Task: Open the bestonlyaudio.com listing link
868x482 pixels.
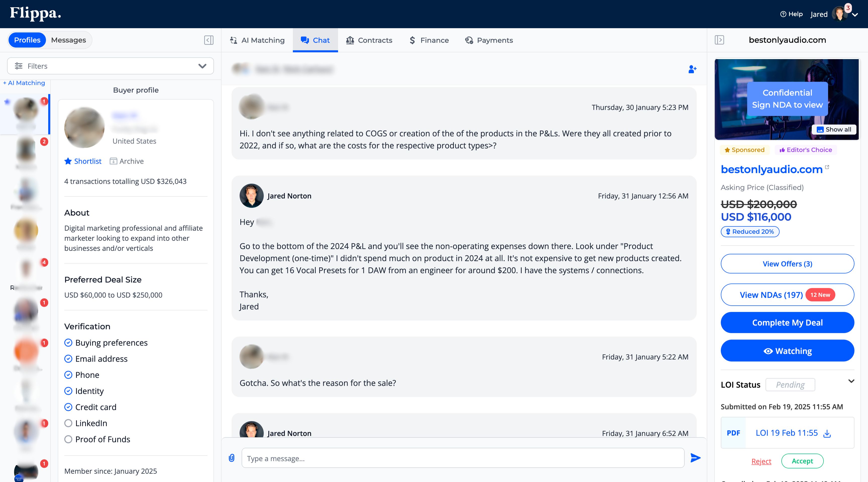Action: pos(771,169)
